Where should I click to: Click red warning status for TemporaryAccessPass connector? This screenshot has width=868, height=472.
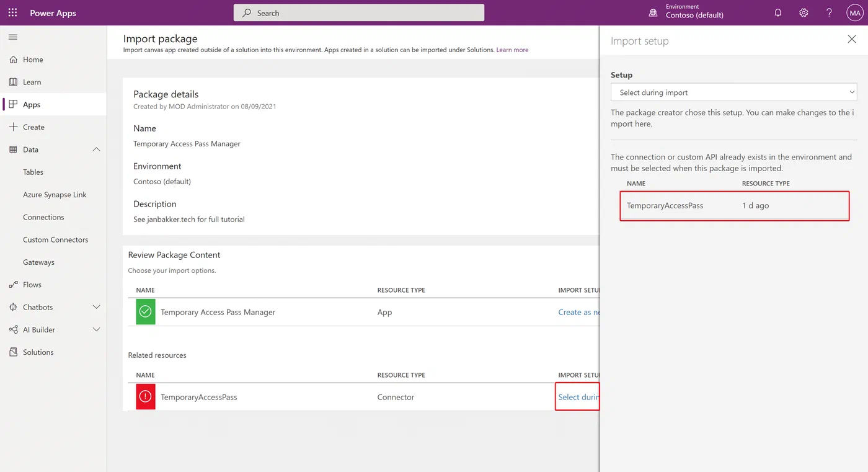coord(146,397)
